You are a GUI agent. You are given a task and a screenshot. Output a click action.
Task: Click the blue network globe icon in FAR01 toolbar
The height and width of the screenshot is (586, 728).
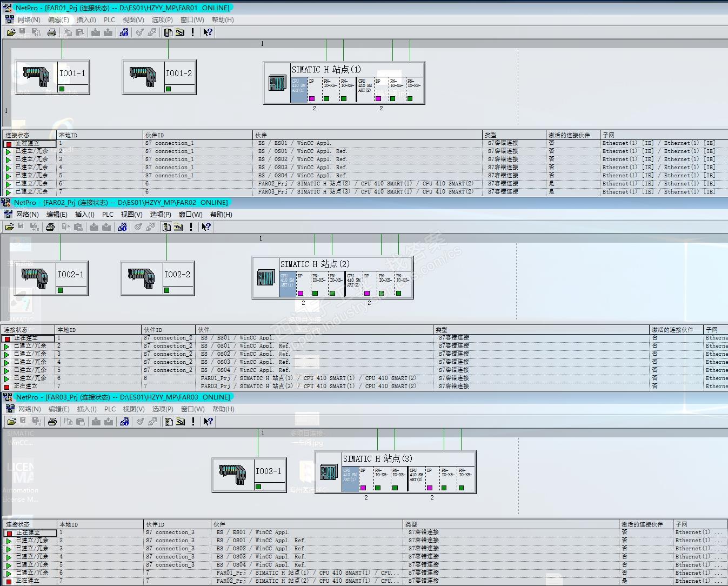(124, 32)
